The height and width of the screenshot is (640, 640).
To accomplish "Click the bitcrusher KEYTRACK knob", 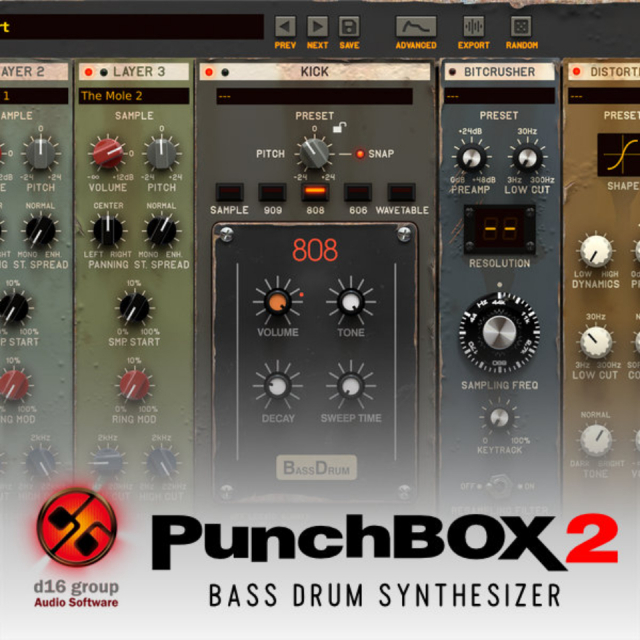I will [499, 417].
